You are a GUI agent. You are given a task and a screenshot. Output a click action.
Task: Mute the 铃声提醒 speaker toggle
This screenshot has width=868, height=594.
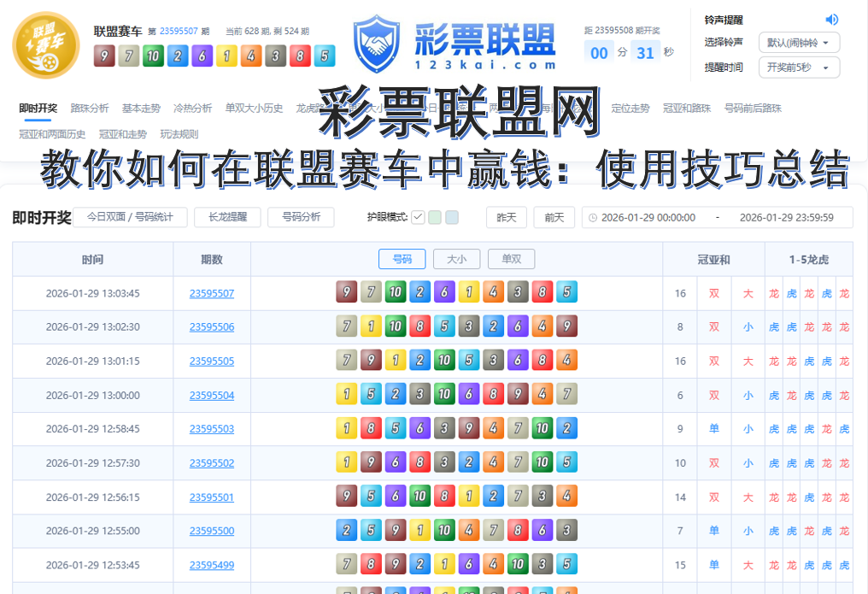tap(832, 20)
